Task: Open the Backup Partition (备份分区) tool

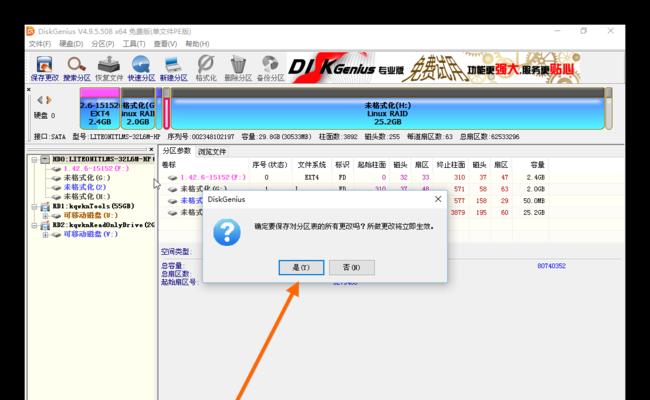Action: tap(270, 68)
